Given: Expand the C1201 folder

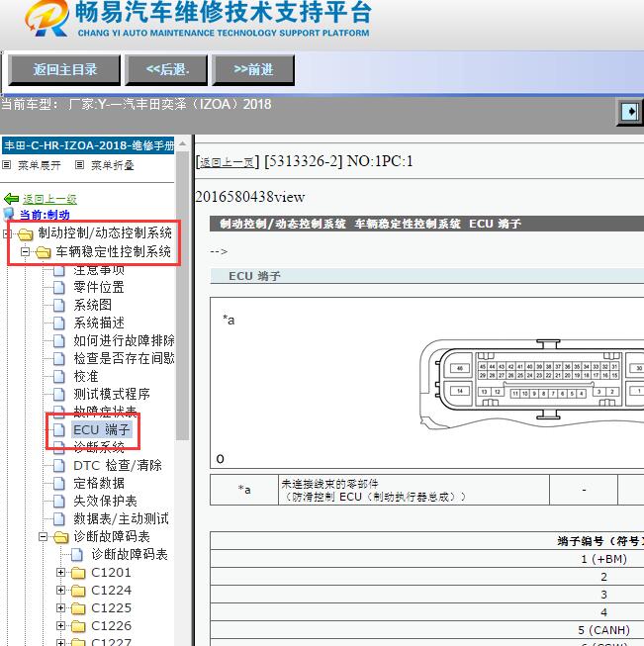Looking at the screenshot, I should [x=60, y=572].
